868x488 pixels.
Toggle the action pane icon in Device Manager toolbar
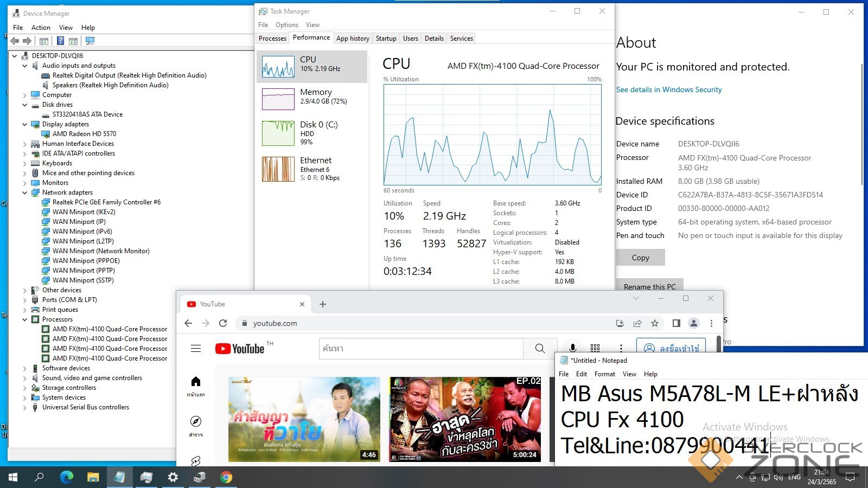tap(73, 41)
